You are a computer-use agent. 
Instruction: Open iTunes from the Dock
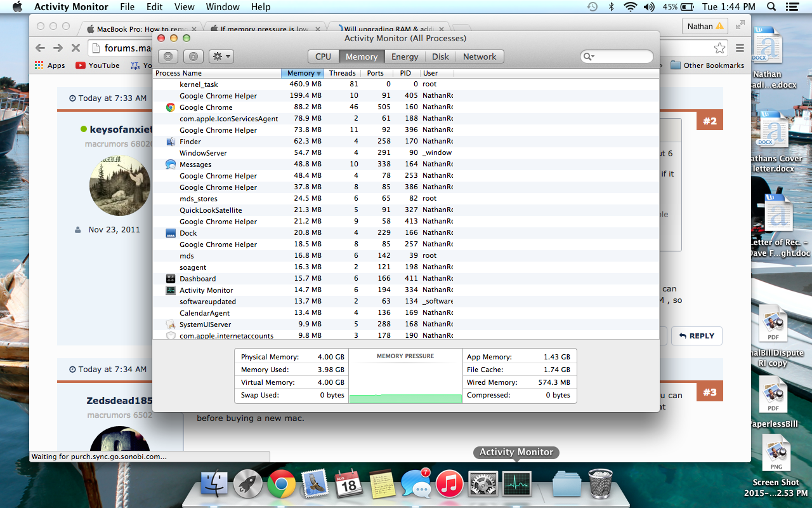click(x=449, y=485)
